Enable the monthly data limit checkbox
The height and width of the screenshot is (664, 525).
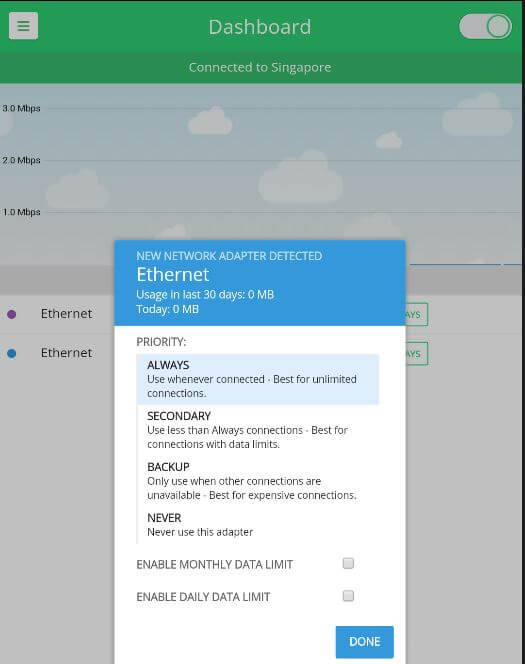[x=348, y=563]
